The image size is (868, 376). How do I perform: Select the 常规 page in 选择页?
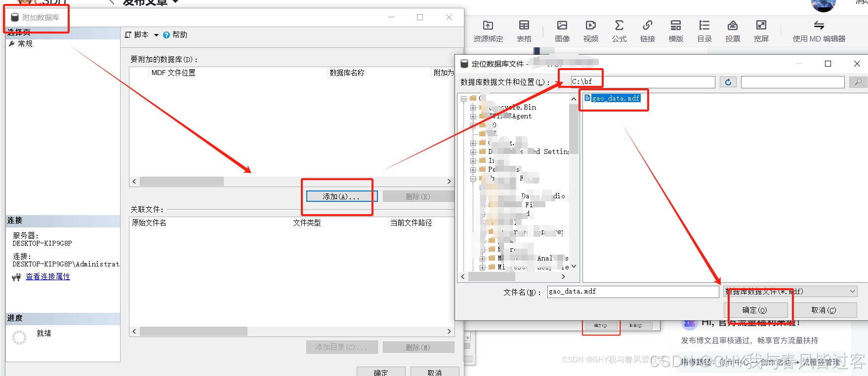click(x=25, y=43)
